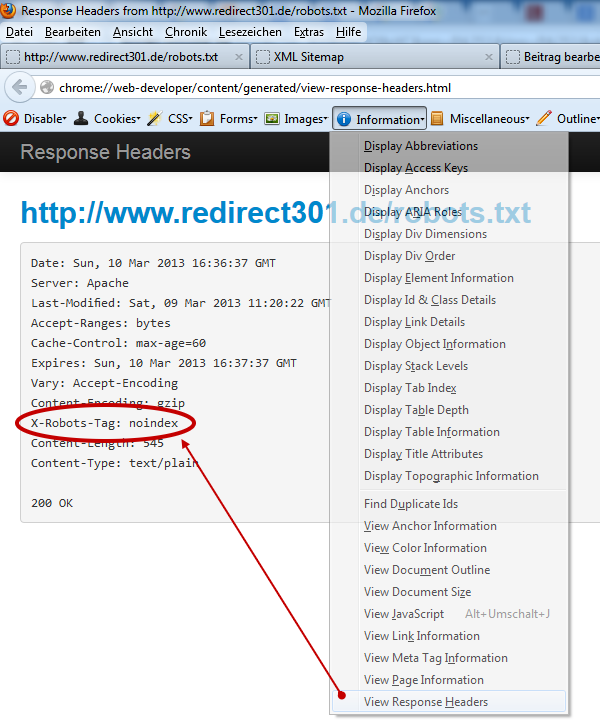Select Display Topographic Information entry

(x=449, y=476)
